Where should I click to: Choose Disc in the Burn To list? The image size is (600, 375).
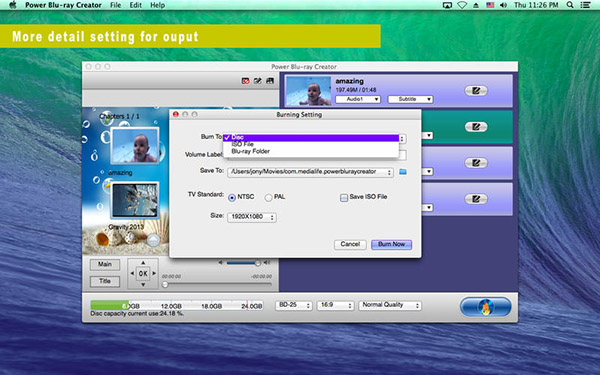(x=311, y=137)
